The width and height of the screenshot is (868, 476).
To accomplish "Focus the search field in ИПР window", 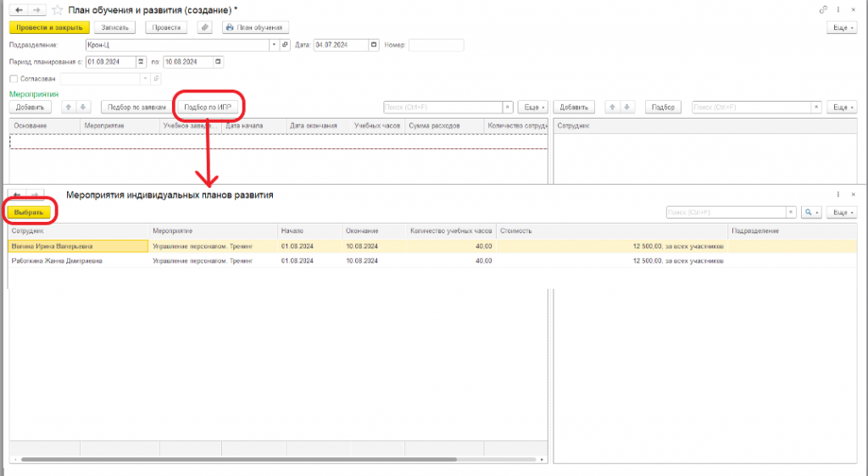I will [726, 213].
